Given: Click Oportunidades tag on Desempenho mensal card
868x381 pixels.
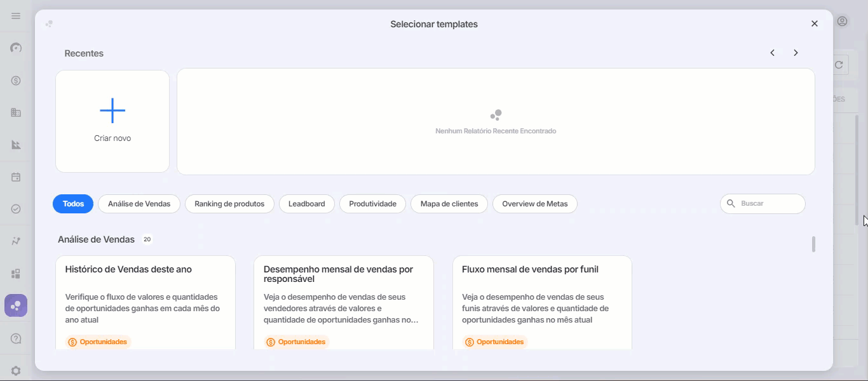Looking at the screenshot, I should point(296,342).
